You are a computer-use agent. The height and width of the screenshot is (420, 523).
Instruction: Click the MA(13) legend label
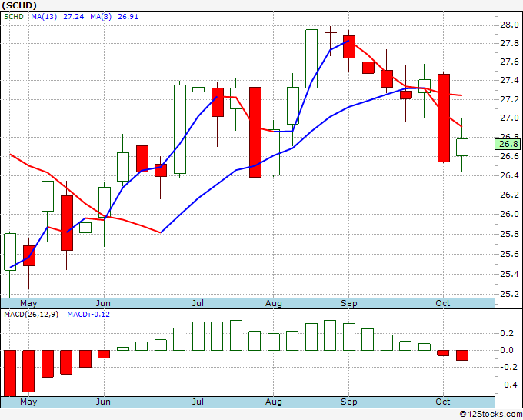[x=44, y=16]
